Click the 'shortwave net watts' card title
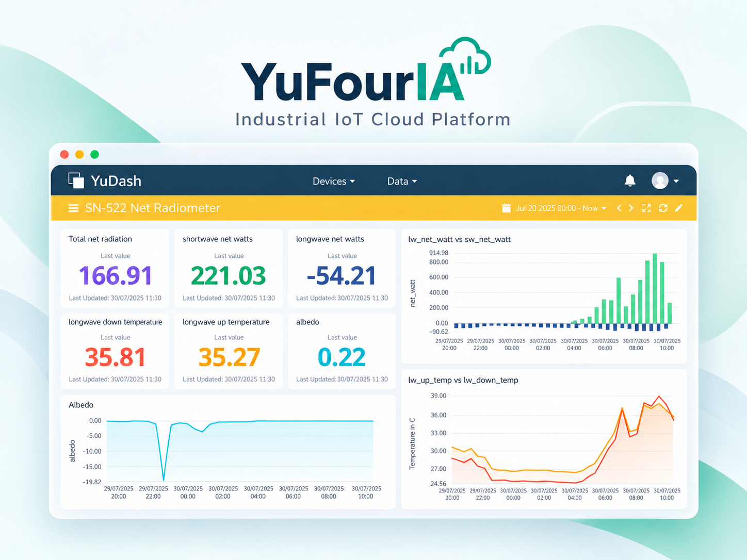 [x=218, y=239]
